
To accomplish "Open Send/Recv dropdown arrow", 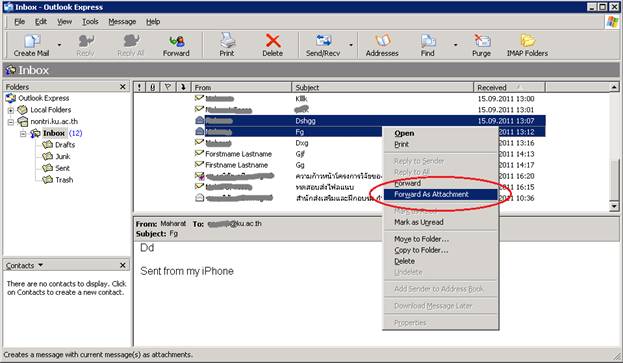I will 351,45.
